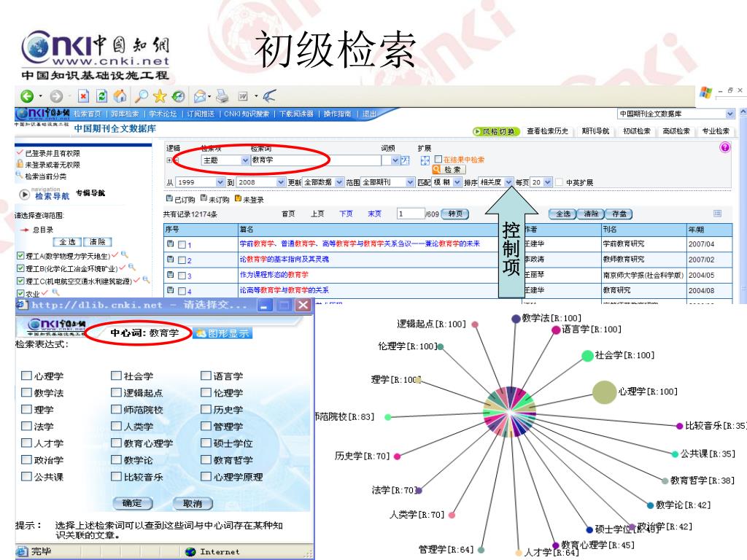747x560 pixels.
Task: Click the Refresh page icon
Action: click(101, 96)
